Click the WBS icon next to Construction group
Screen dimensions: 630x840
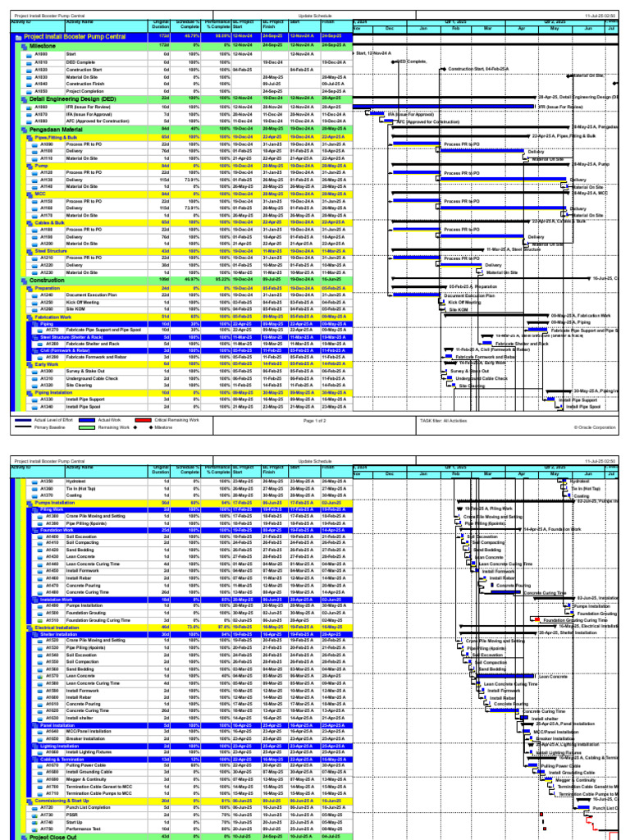[x=24, y=281]
